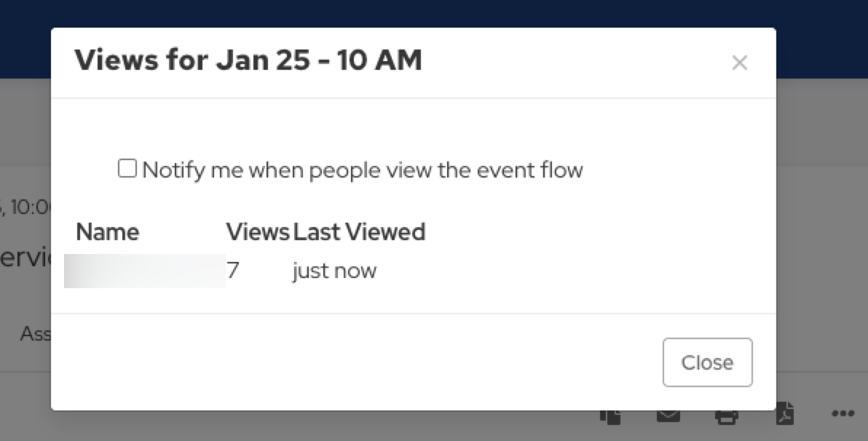Image resolution: width=868 pixels, height=441 pixels.
Task: Select the blurred viewer name entry
Action: coord(144,271)
